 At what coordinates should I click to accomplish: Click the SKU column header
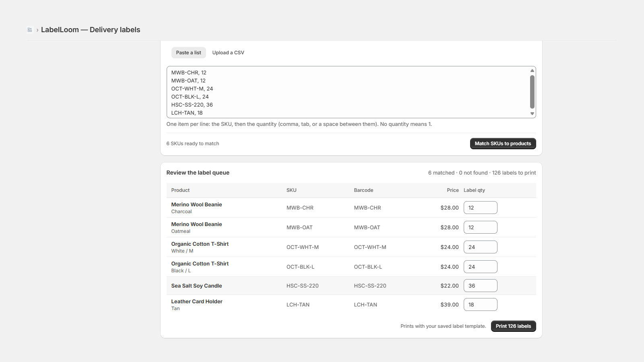(x=291, y=190)
